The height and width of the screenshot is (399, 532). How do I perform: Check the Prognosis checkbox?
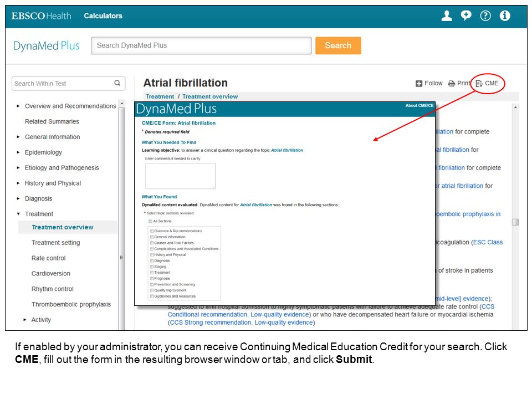point(152,279)
